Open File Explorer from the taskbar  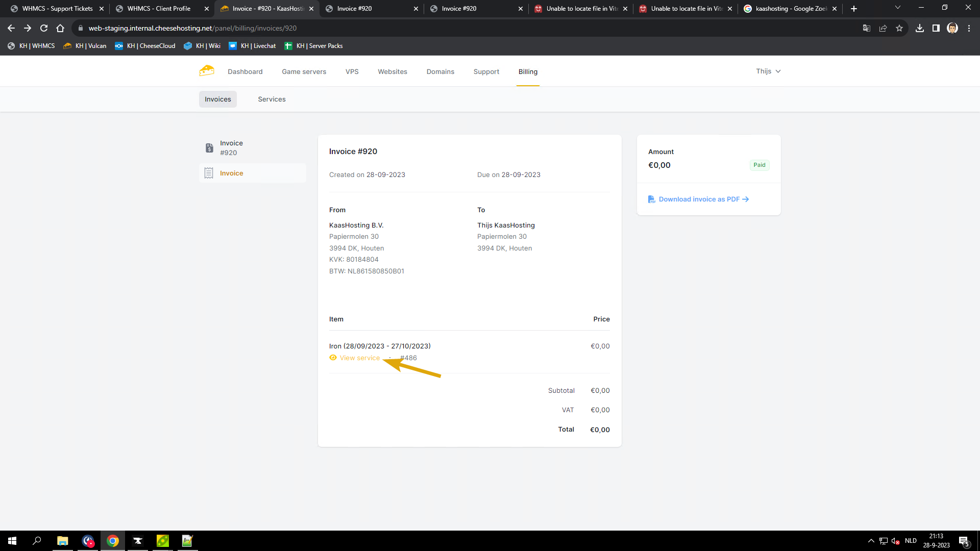click(62, 541)
